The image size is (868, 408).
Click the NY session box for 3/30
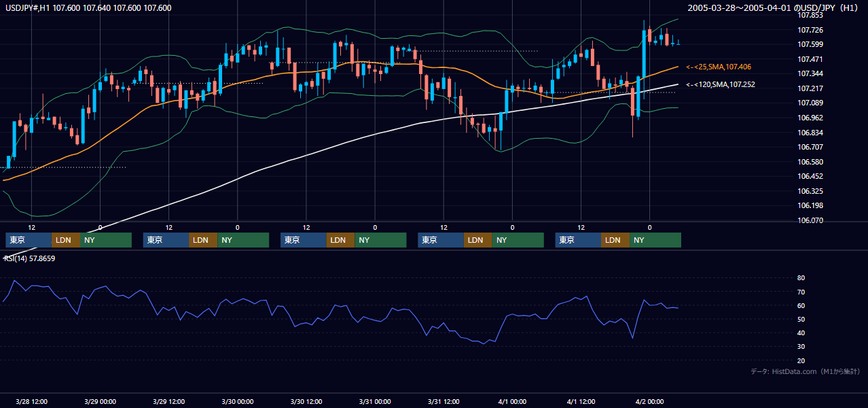380,240
